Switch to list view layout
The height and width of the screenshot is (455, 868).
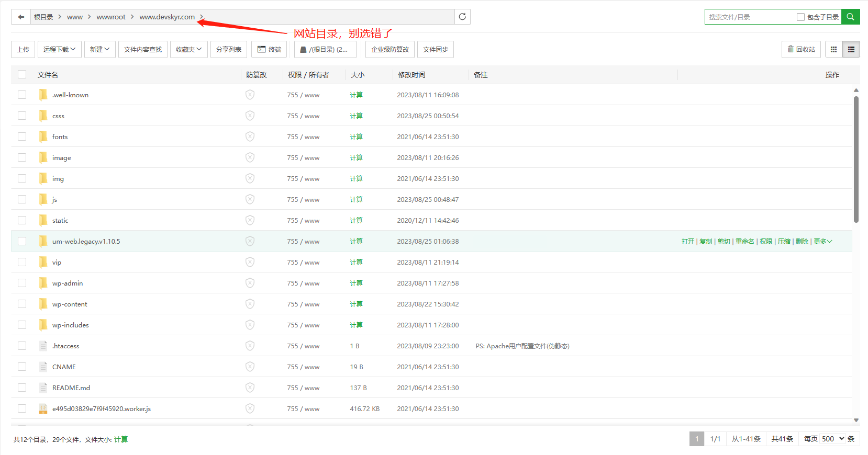851,50
